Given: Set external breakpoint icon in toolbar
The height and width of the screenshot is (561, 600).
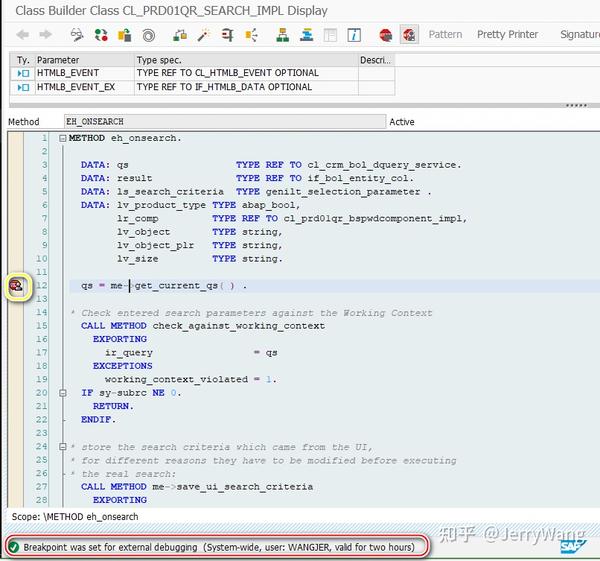Looking at the screenshot, I should (409, 35).
